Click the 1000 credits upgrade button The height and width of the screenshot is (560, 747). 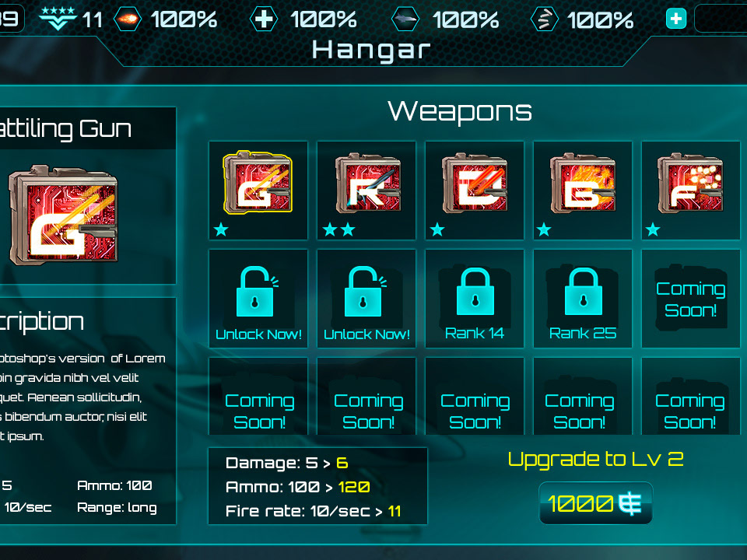[x=595, y=503]
